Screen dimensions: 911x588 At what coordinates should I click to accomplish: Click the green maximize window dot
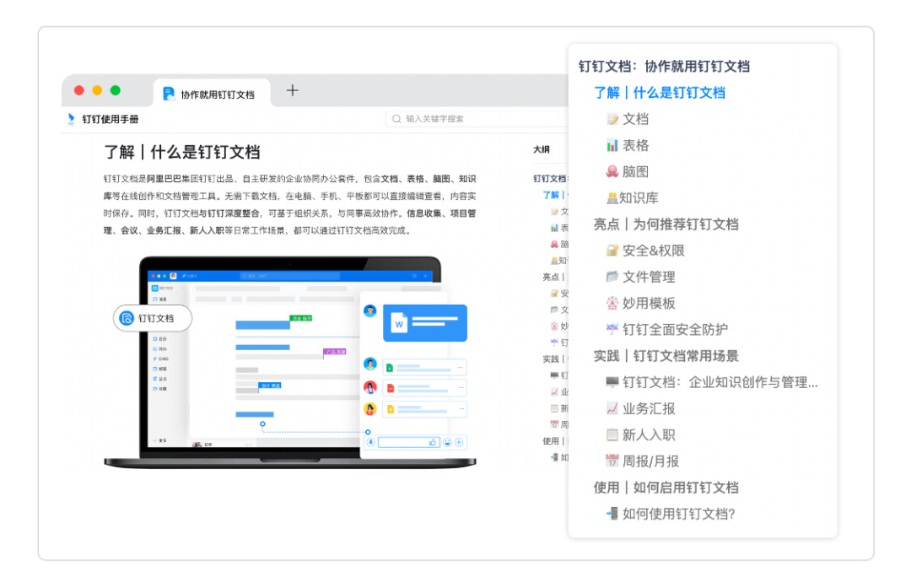(115, 90)
